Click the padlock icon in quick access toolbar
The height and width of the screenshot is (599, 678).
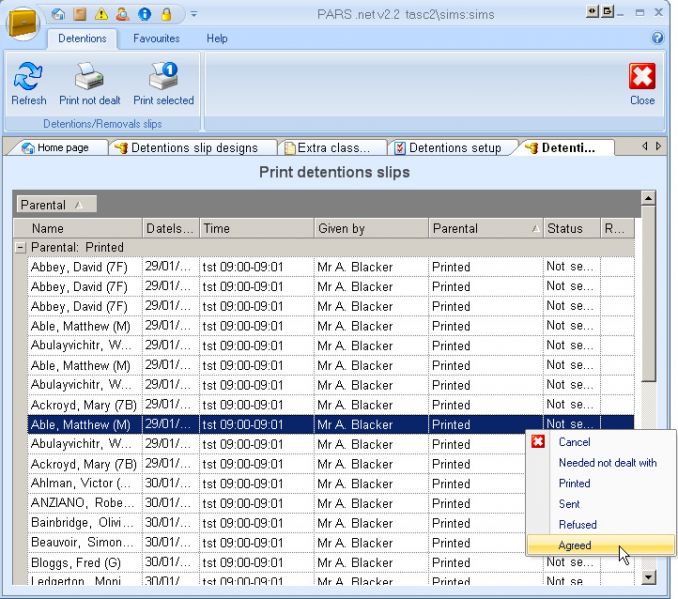[166, 14]
